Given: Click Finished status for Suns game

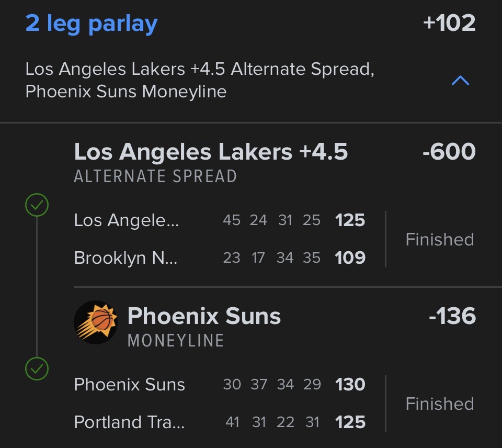Looking at the screenshot, I should click(x=440, y=404).
